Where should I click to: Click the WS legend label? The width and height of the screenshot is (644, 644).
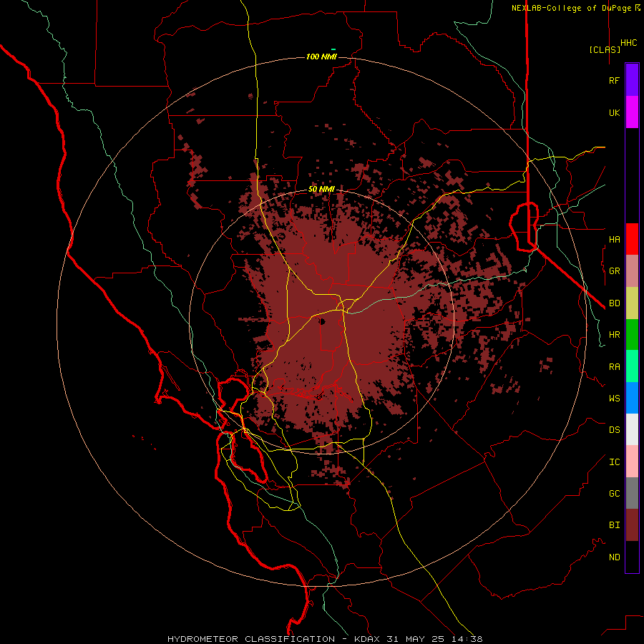tap(614, 399)
